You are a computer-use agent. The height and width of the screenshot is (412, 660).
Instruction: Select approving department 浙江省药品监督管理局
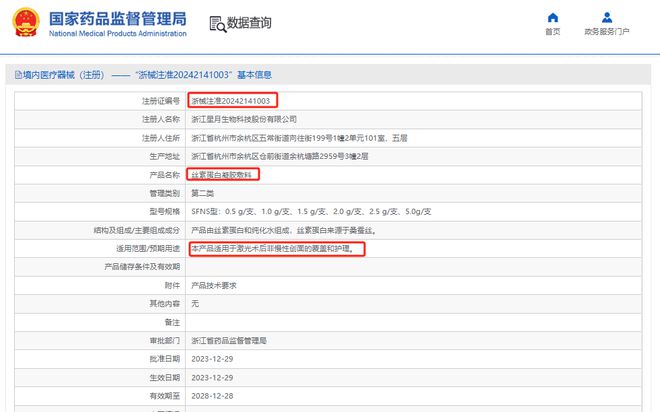coord(229,340)
